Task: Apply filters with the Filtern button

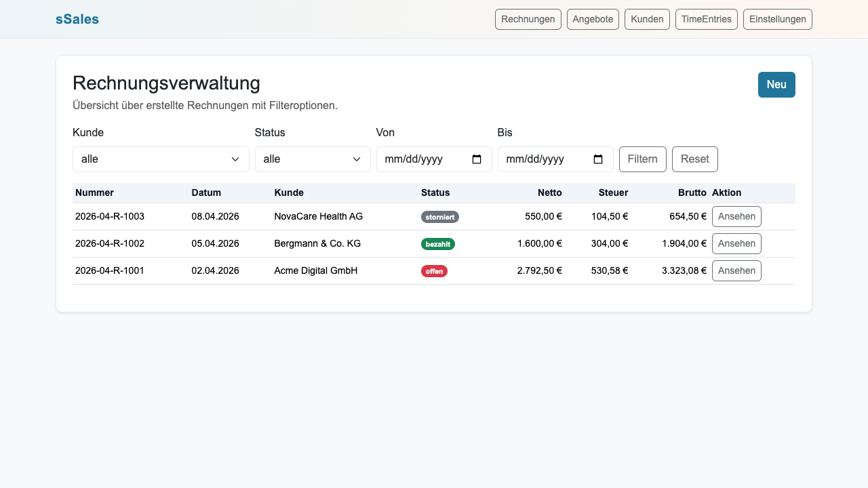Action: click(x=642, y=159)
